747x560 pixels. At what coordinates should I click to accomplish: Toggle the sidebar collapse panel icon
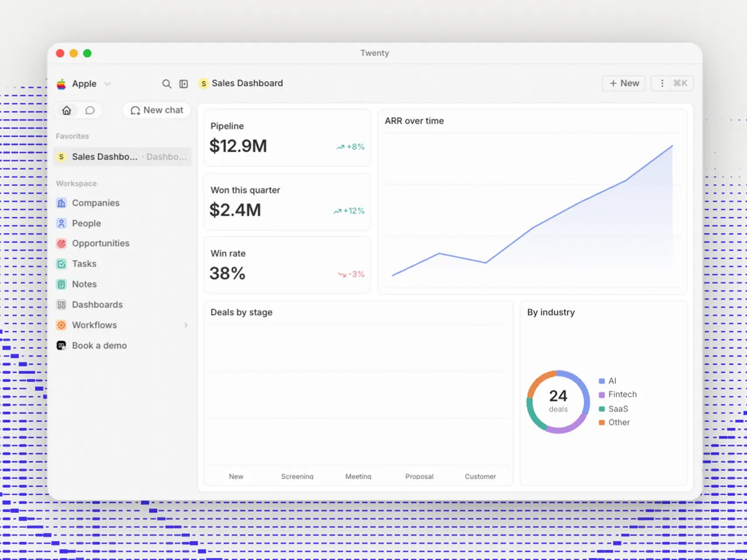click(184, 84)
